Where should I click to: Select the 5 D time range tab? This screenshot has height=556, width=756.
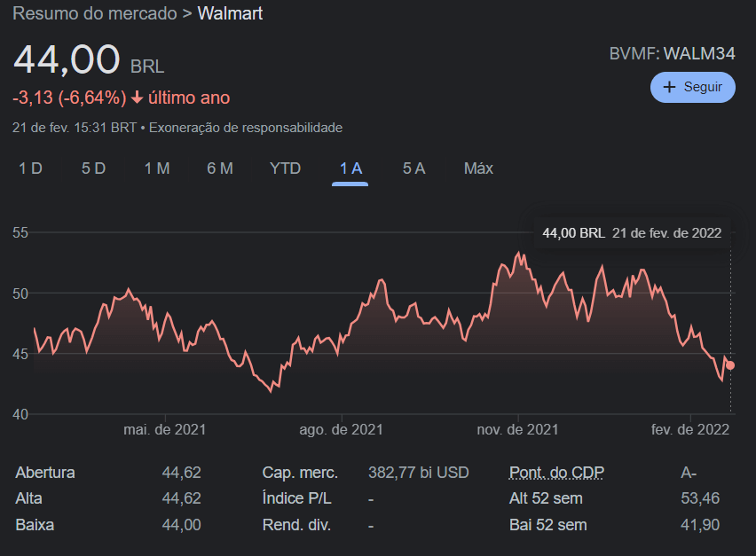point(93,168)
